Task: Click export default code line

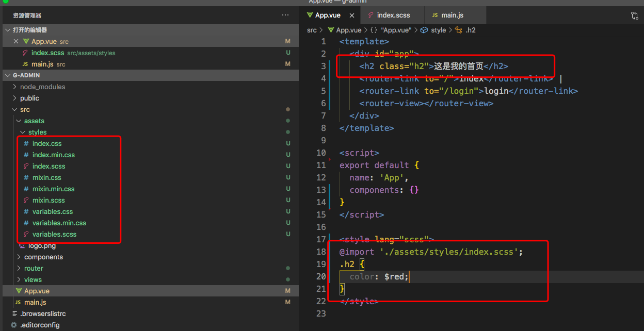Action: click(x=379, y=165)
